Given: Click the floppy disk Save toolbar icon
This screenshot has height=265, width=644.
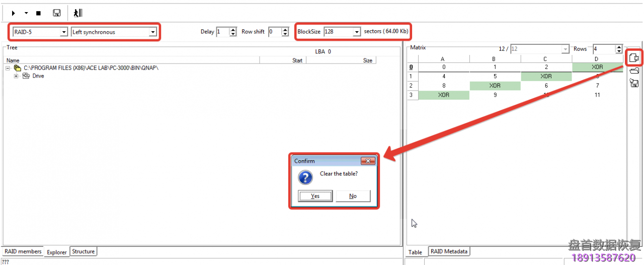Looking at the screenshot, I should coord(57,13).
